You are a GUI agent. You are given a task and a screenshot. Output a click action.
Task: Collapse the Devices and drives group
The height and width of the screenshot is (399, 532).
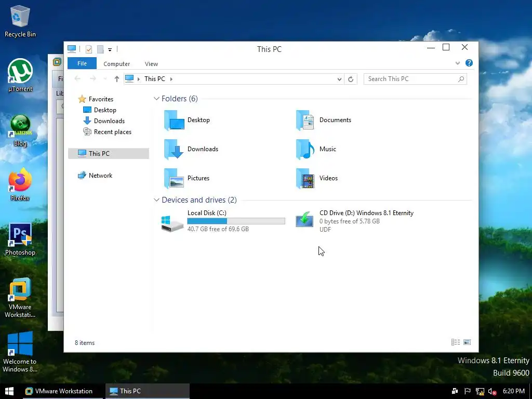[156, 200]
